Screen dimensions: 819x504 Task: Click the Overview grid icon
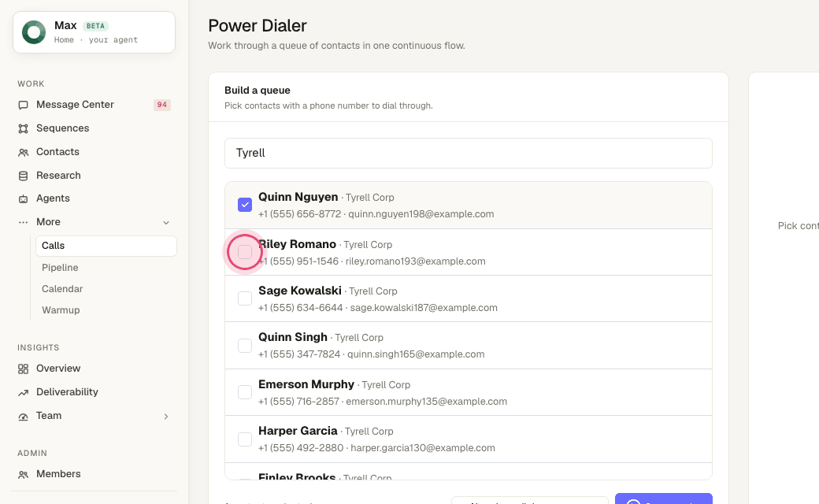(23, 369)
